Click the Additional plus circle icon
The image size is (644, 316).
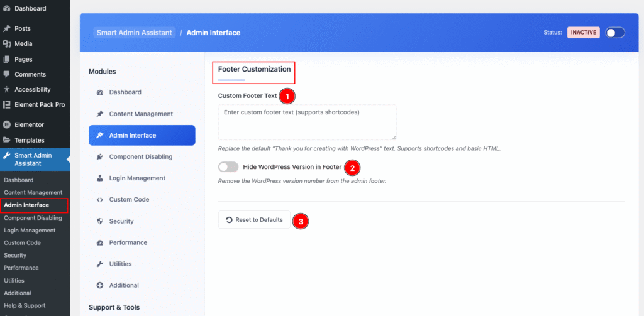click(x=99, y=285)
